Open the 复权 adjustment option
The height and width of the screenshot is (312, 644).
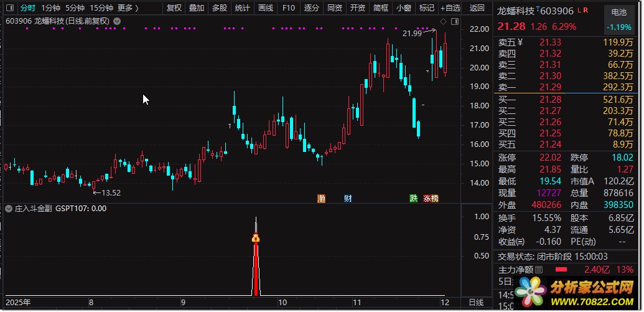click(174, 8)
